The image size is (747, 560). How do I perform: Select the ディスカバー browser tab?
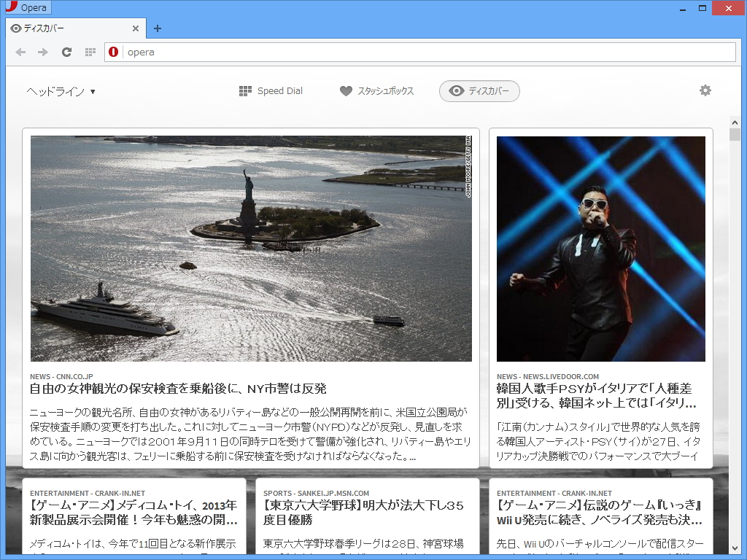click(75, 28)
